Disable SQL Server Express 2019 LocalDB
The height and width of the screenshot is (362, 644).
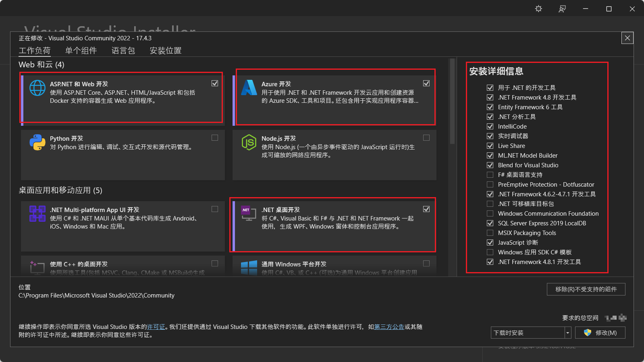[490, 223]
